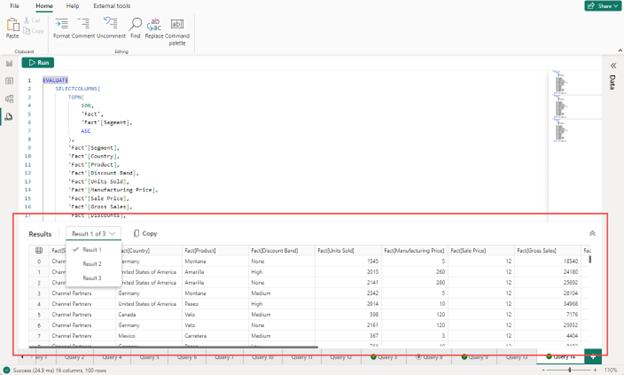The image size is (624, 375).
Task: Collapse the results pane with double chevron
Action: (x=592, y=234)
